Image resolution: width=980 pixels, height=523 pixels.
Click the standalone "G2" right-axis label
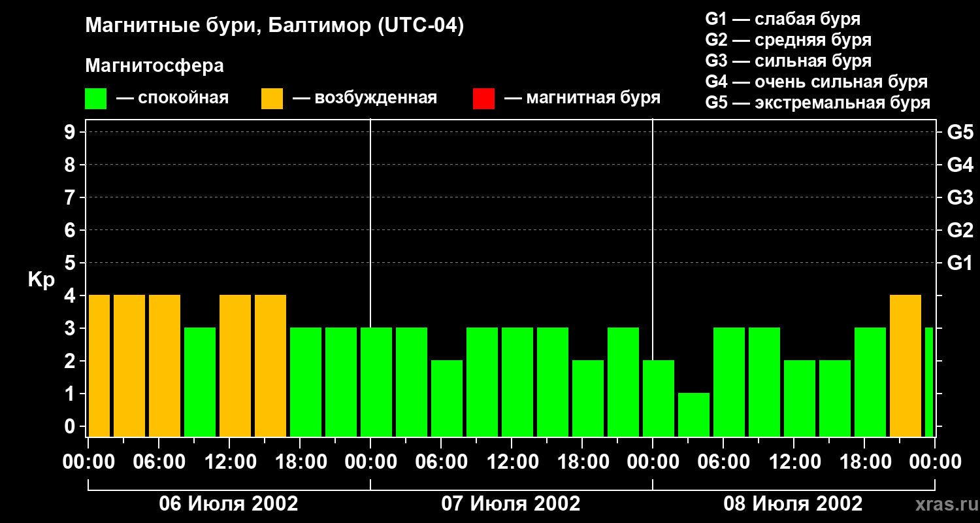pos(960,230)
